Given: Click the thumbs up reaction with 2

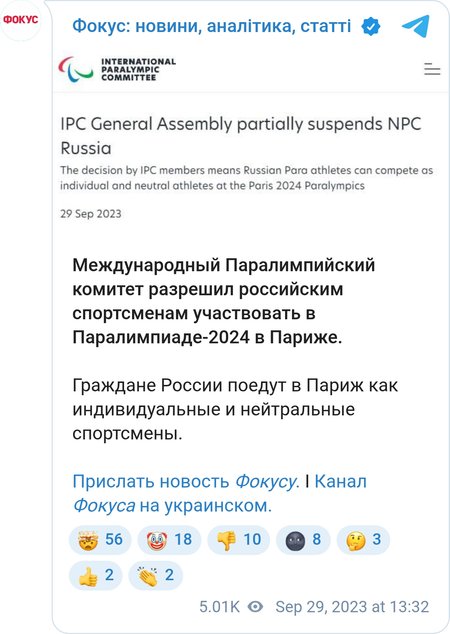Looking at the screenshot, I should (x=95, y=575).
